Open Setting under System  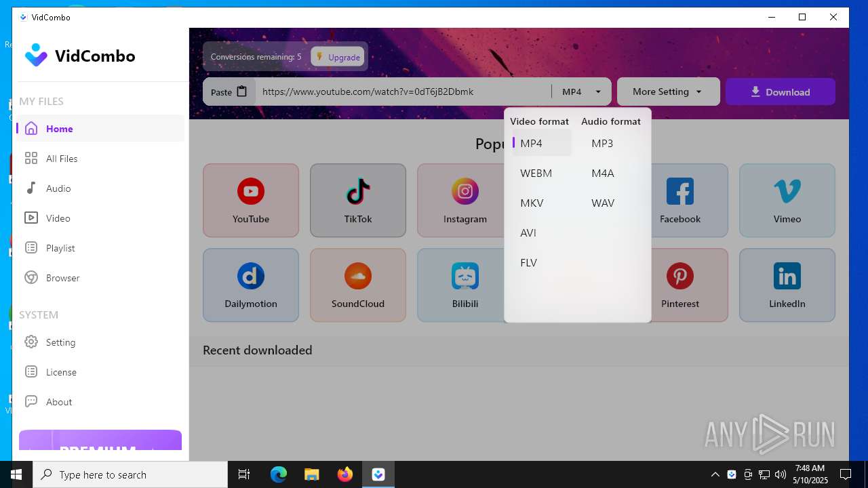click(x=100, y=342)
